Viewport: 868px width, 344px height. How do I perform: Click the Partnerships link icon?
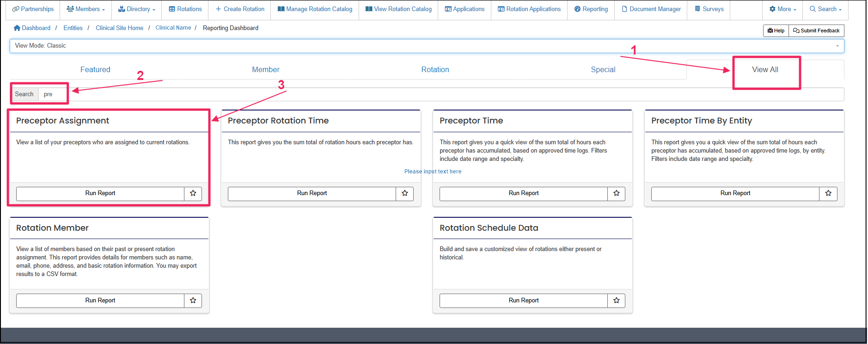(16, 9)
